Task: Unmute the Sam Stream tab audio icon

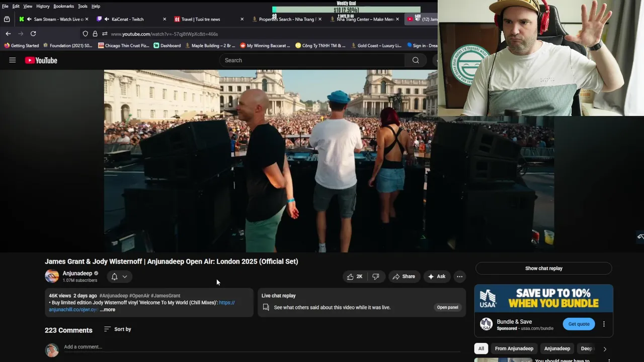Action: coord(29,19)
